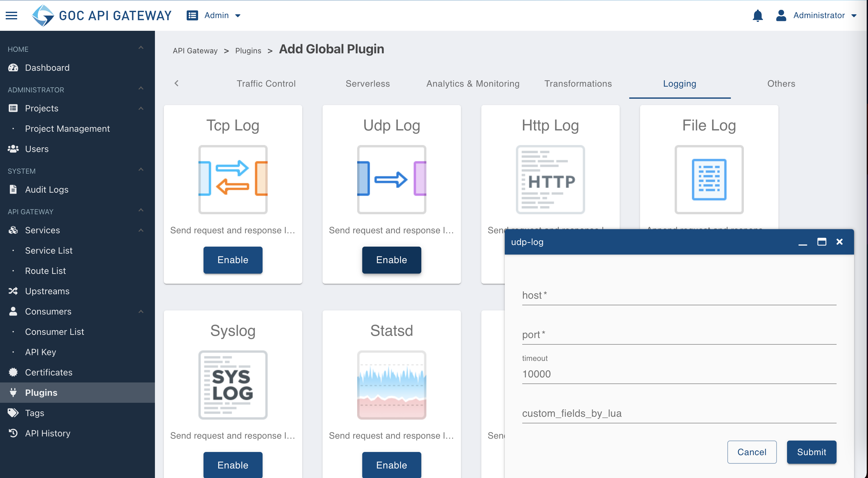The image size is (868, 478).
Task: Click the host input field
Action: (679, 295)
